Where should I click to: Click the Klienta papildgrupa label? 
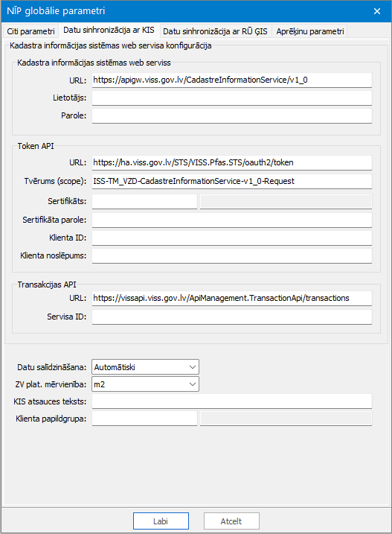[51, 419]
